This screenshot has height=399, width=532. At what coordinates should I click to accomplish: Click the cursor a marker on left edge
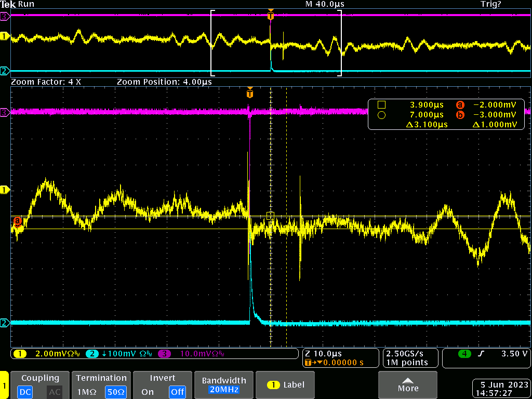tap(18, 221)
